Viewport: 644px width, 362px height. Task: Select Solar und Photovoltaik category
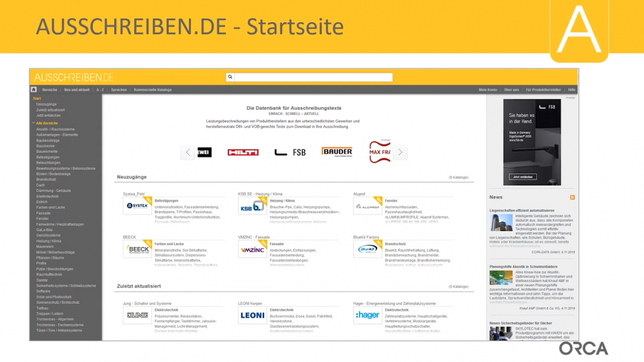[x=54, y=296]
